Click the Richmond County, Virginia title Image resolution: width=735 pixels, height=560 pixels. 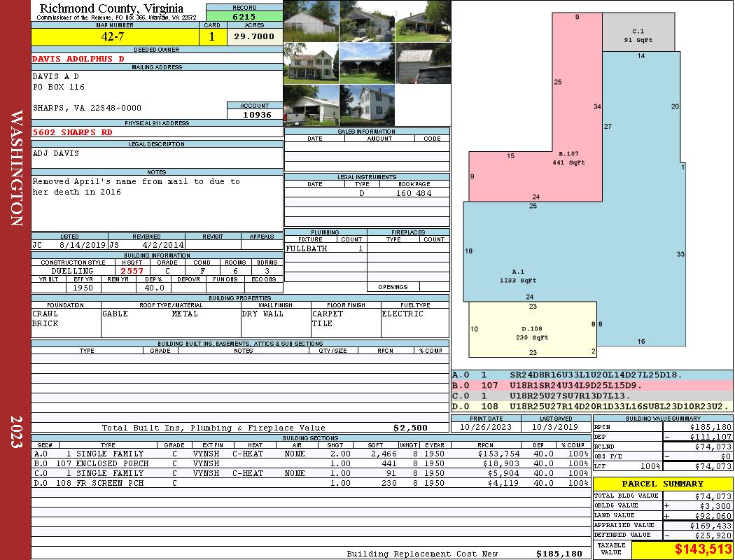click(111, 8)
